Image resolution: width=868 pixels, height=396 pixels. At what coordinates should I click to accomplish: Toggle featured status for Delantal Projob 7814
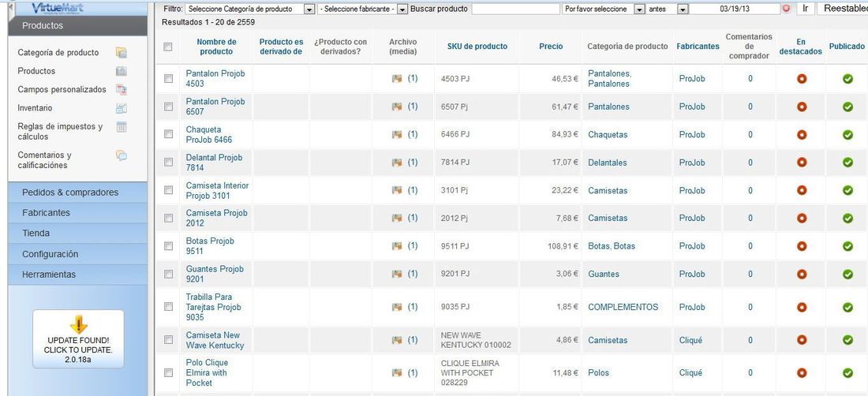point(802,162)
